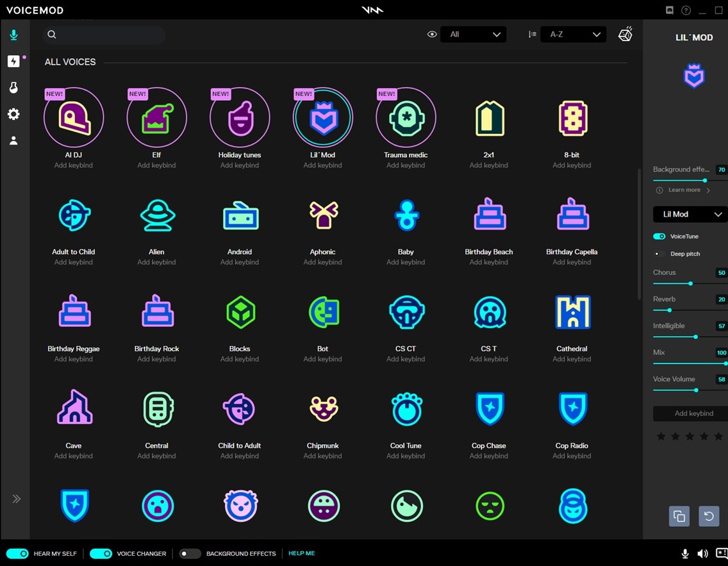Toggle the eye visibility filter icon
This screenshot has width=728, height=566.
click(x=432, y=34)
